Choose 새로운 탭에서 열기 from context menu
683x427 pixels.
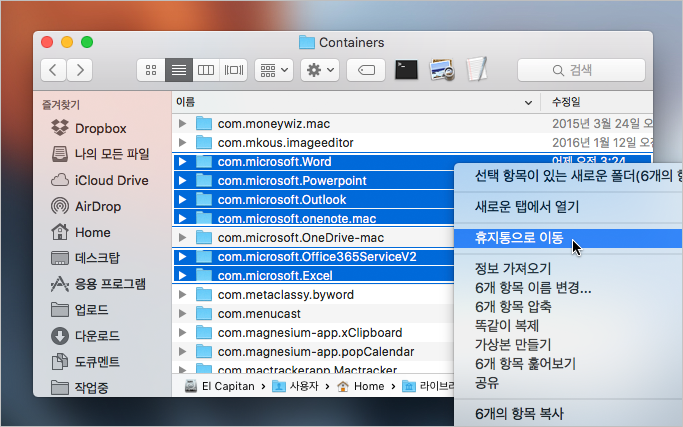(x=568, y=207)
